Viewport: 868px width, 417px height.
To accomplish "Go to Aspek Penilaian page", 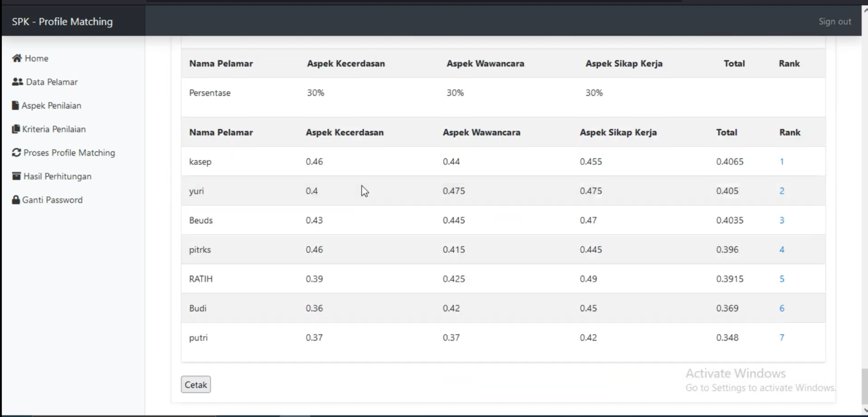I will tap(47, 105).
